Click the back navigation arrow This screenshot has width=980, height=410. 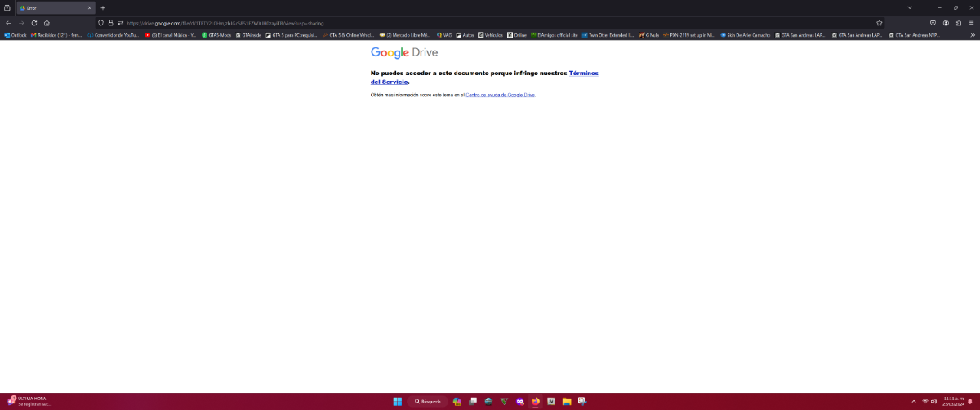8,23
